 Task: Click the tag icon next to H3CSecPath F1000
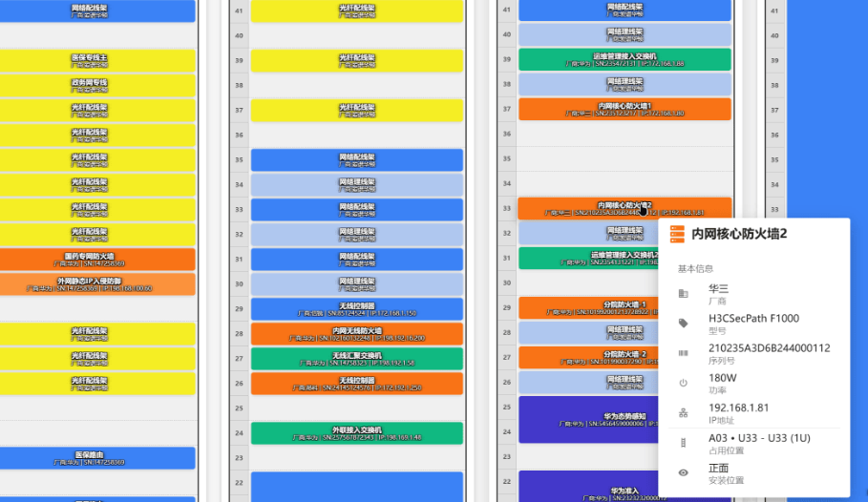coord(683,324)
